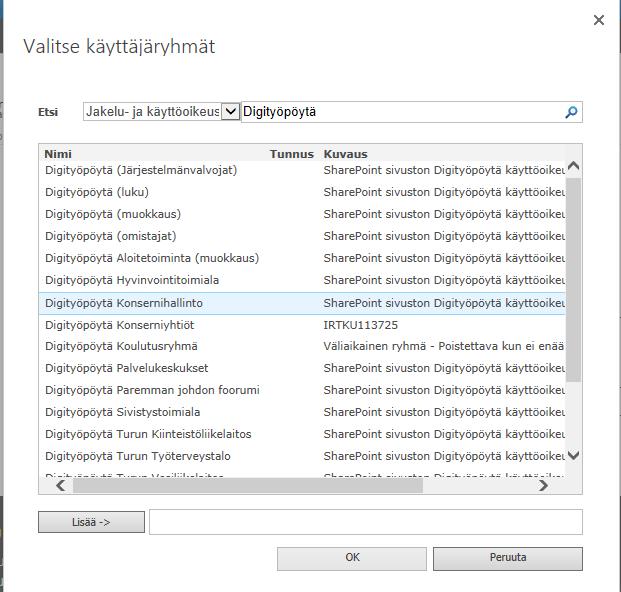Viewport: 621px width, 592px height.
Task: Click the search magnifier icon
Action: [571, 112]
